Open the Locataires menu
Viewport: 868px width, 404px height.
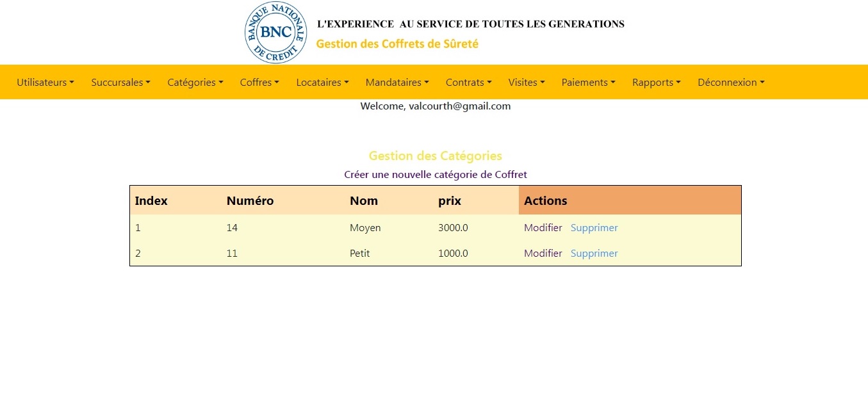click(322, 82)
